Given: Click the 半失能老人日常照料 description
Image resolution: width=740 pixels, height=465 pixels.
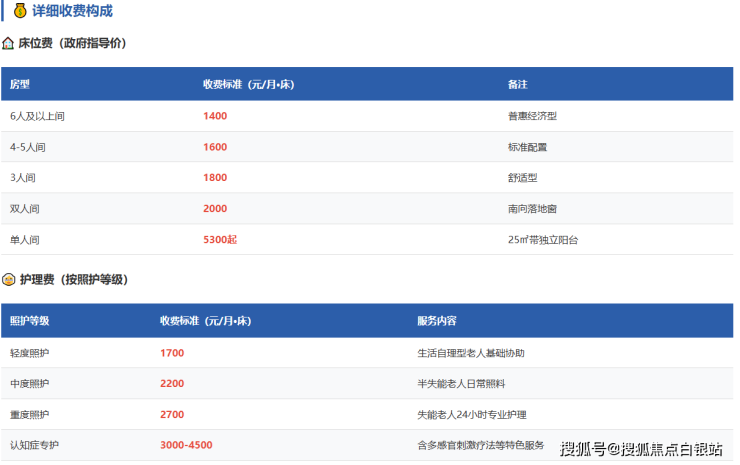Looking at the screenshot, I should [461, 384].
